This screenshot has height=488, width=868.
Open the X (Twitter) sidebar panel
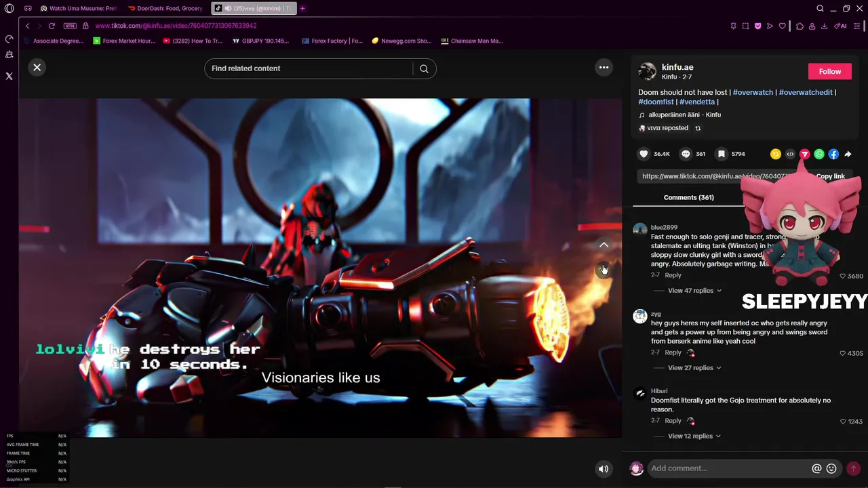(x=9, y=76)
